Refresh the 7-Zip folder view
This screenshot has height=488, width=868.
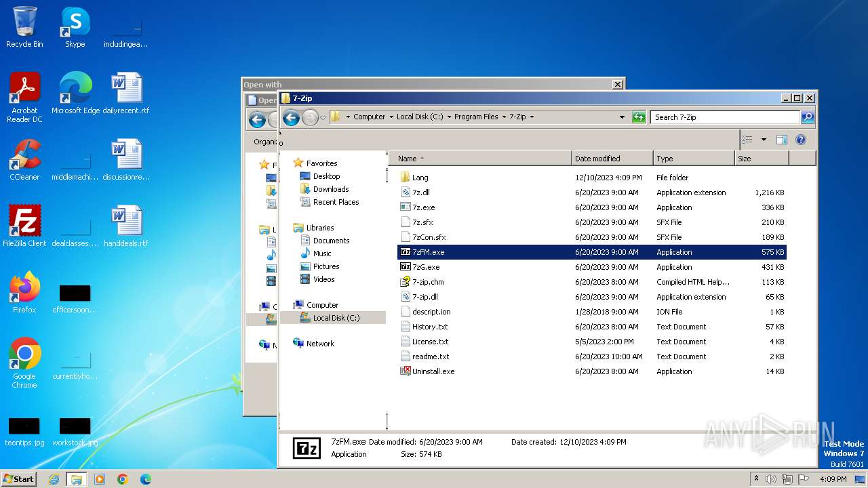point(638,117)
